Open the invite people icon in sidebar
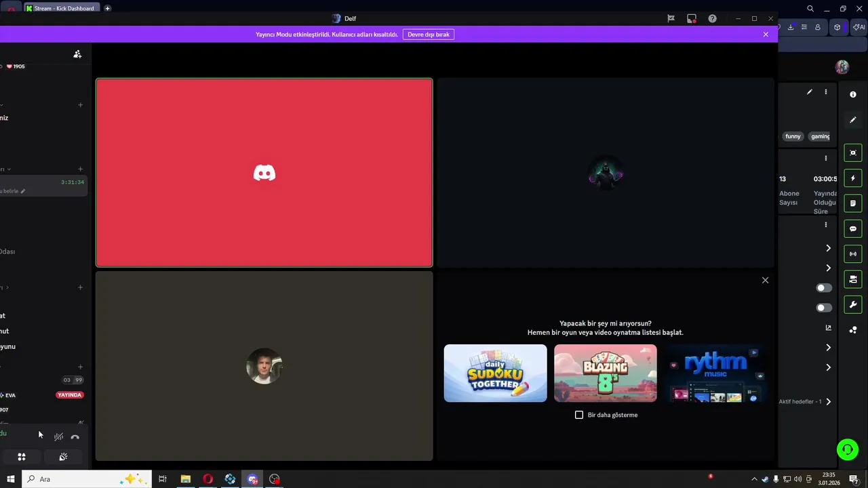Image resolution: width=868 pixels, height=488 pixels. click(x=77, y=54)
